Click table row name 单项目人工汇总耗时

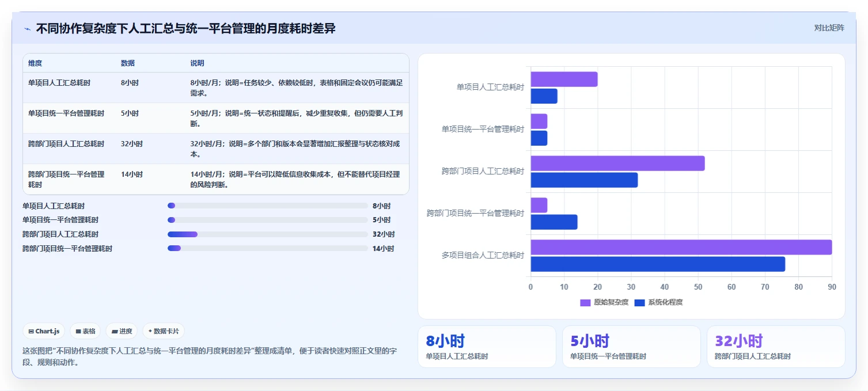(x=59, y=83)
